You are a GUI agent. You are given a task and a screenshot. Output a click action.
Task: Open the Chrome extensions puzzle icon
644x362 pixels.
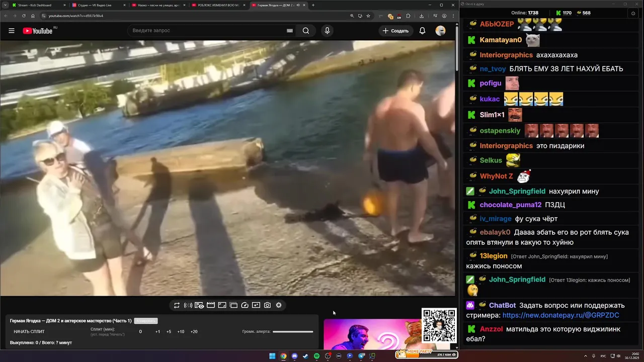408,16
